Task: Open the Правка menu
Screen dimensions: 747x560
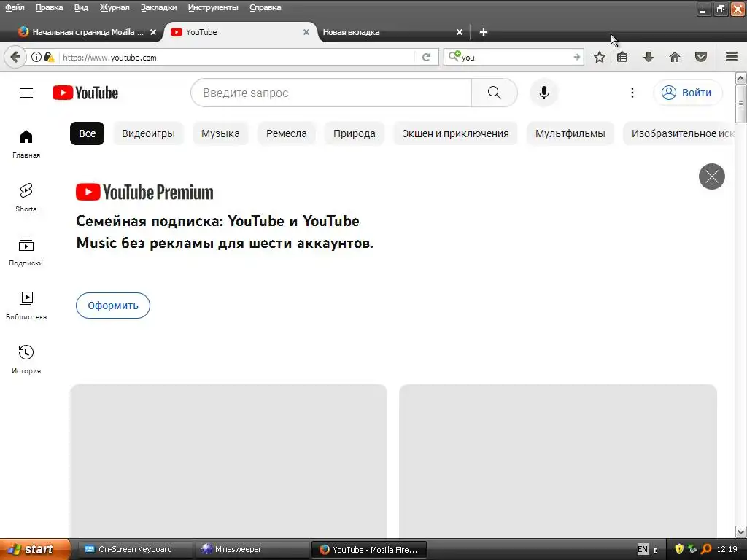Action: 49,7
